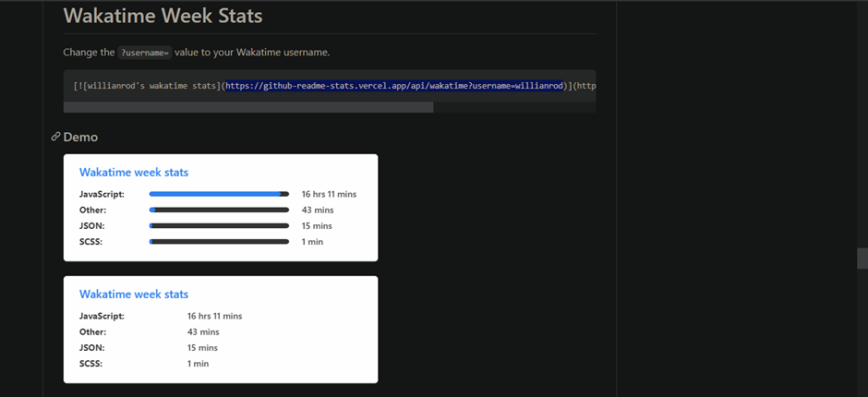Image resolution: width=868 pixels, height=397 pixels.
Task: Click JSON label in first card
Action: click(x=92, y=226)
